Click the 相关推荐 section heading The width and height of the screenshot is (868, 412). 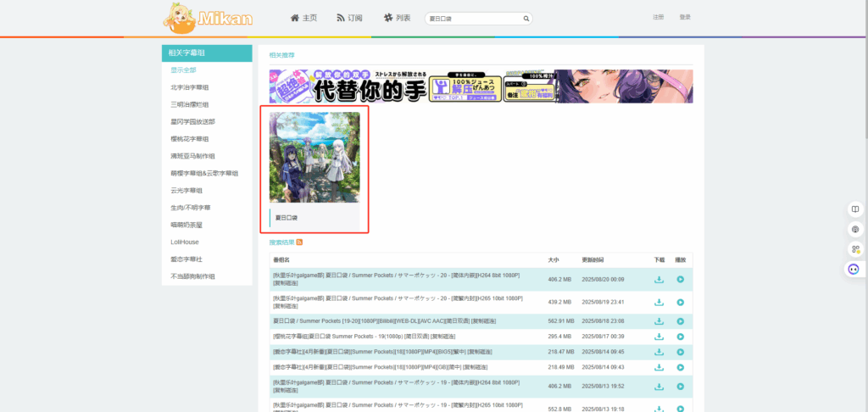[x=281, y=55]
